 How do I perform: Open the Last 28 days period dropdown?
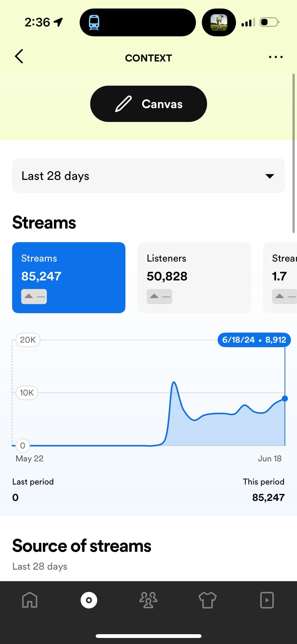click(x=148, y=176)
